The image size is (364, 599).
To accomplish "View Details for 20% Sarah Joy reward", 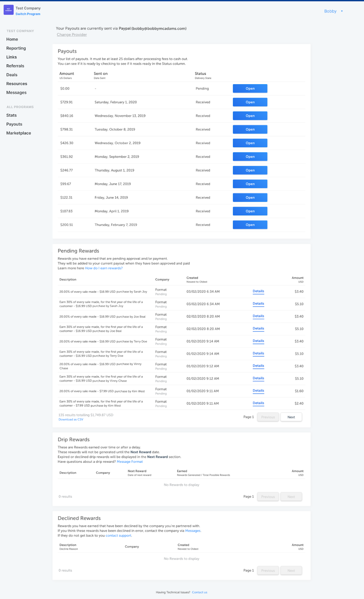I will [258, 291].
